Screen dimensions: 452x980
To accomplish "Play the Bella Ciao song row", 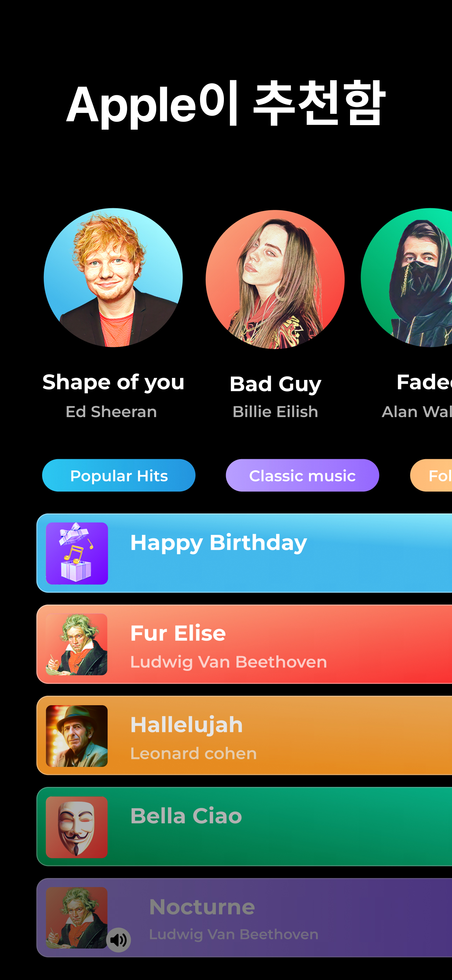I will 244,827.
